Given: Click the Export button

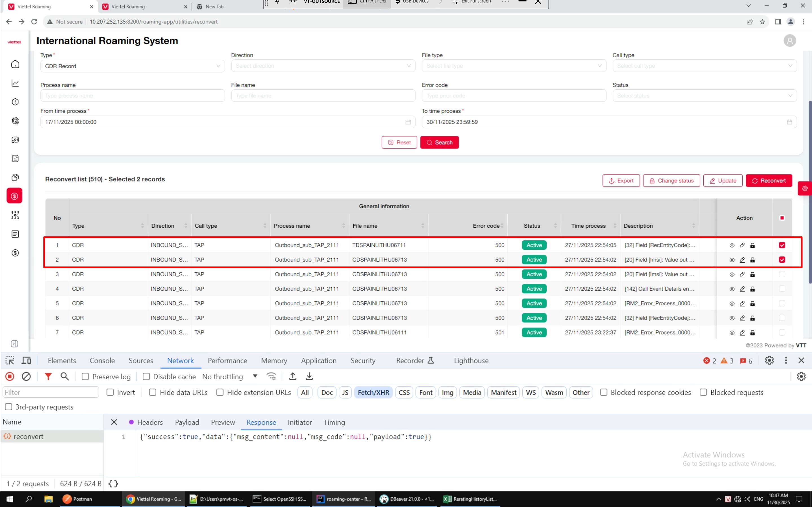Looking at the screenshot, I should click(621, 180).
